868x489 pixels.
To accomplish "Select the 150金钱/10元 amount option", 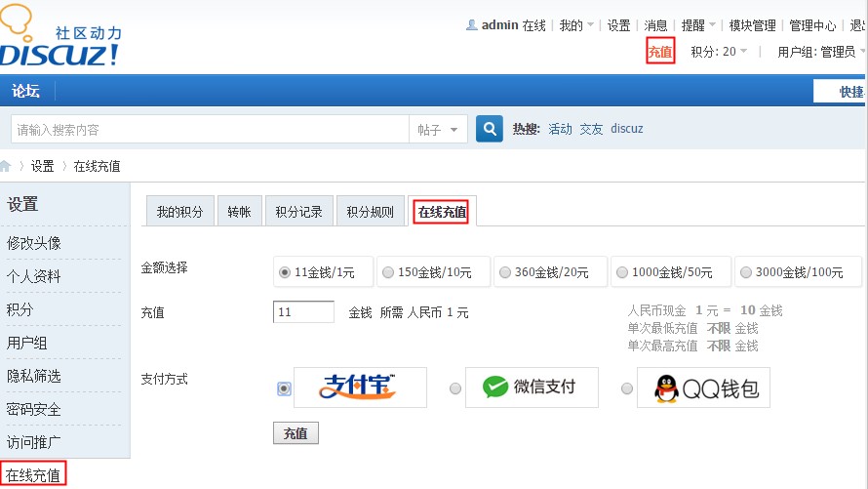I will coord(433,272).
